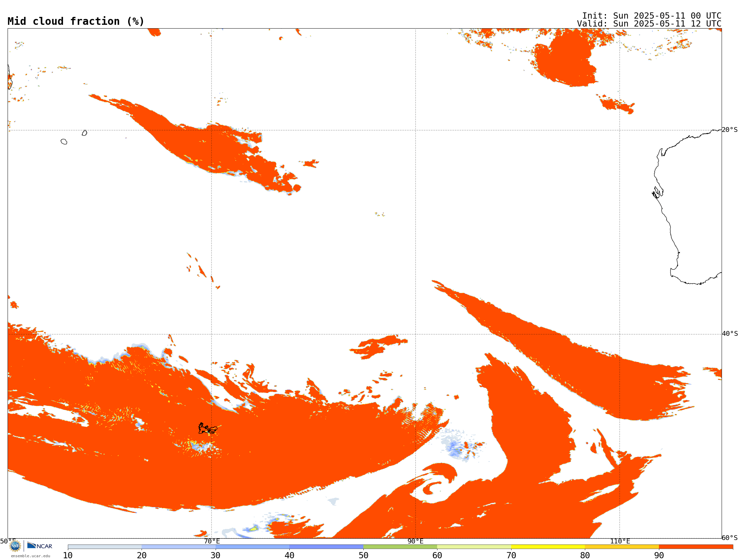Image resolution: width=744 pixels, height=560 pixels.
Task: Pick the 80–90 gold colorbar segment
Action: coord(622,547)
